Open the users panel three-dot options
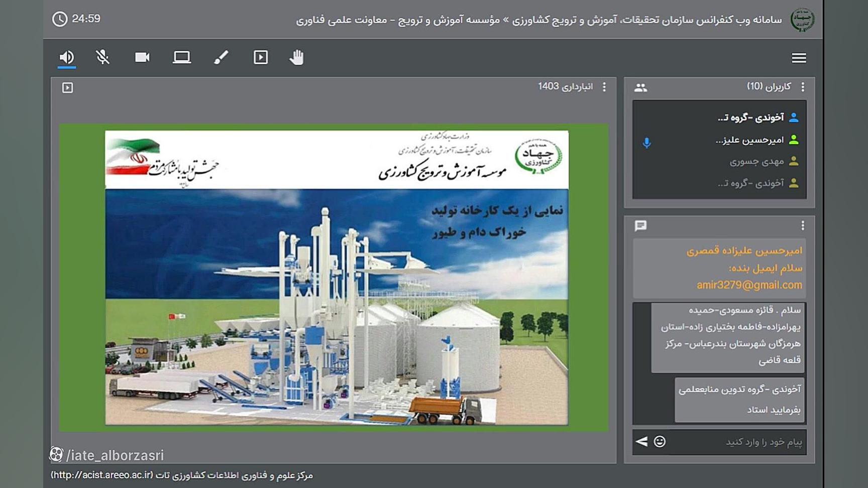This screenshot has width=868, height=488. 803,87
